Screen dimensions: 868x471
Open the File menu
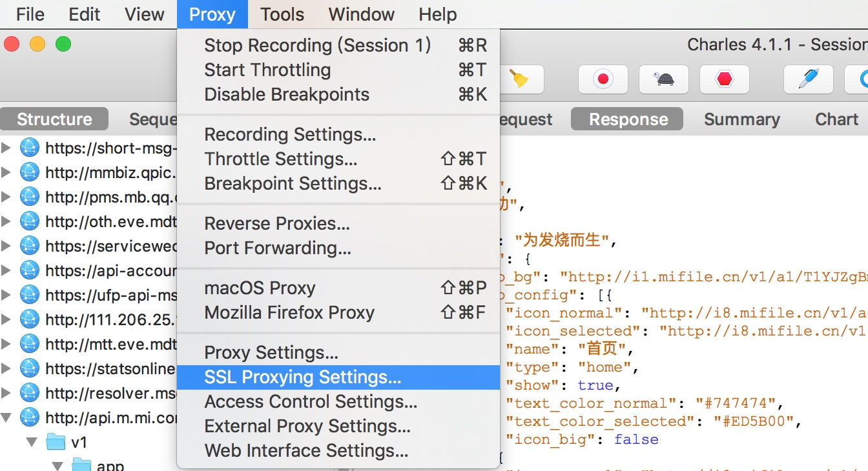pos(30,14)
